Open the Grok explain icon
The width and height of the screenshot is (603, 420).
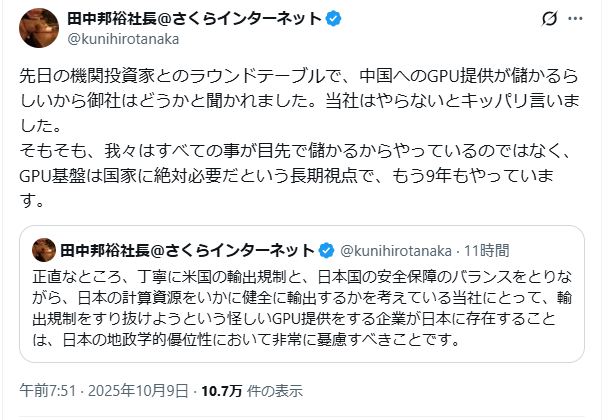(547, 20)
